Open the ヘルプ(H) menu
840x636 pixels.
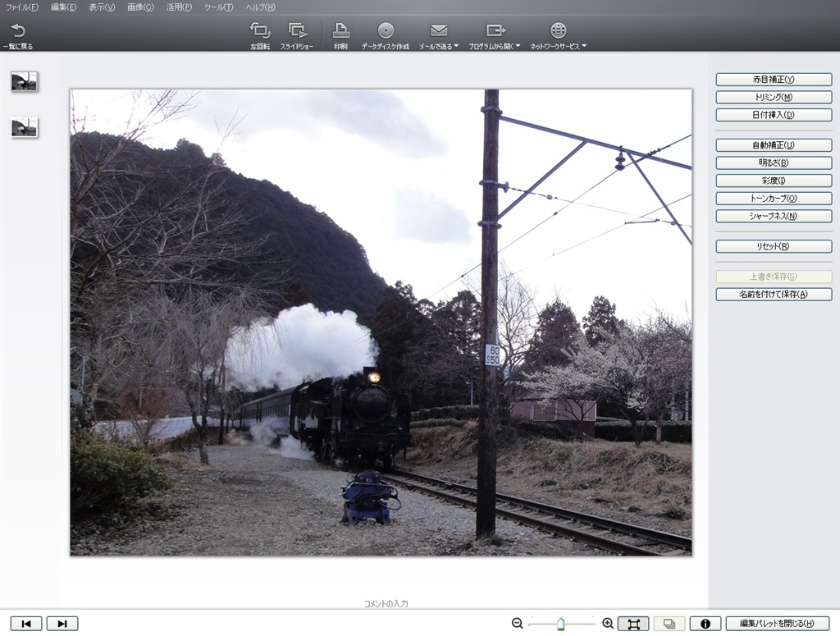[260, 7]
